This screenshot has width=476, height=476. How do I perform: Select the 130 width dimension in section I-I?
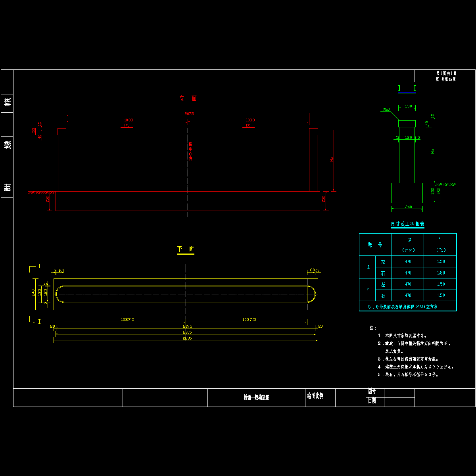[408, 106]
